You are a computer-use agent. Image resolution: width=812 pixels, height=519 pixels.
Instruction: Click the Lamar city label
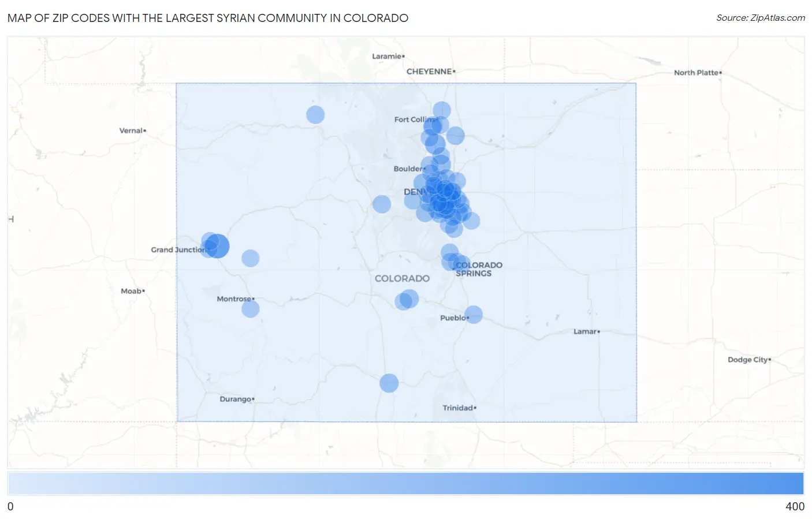[585, 331]
